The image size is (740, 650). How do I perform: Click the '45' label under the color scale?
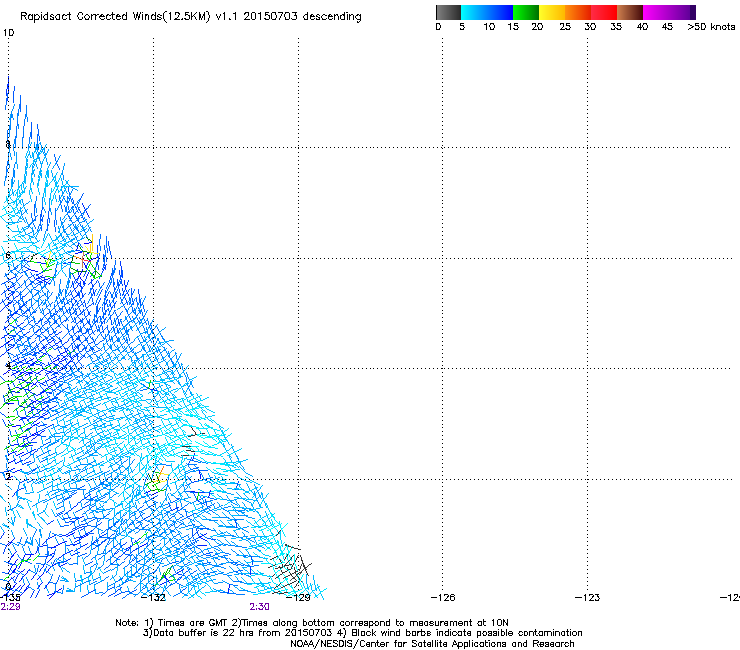click(667, 27)
